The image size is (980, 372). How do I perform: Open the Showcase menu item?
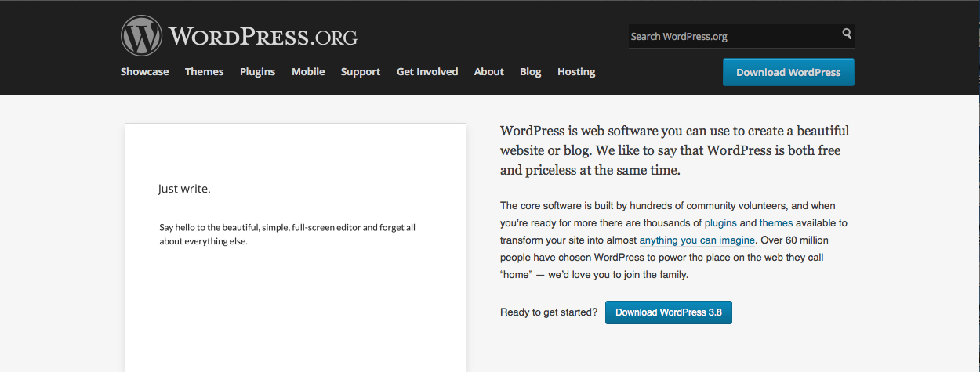click(144, 71)
